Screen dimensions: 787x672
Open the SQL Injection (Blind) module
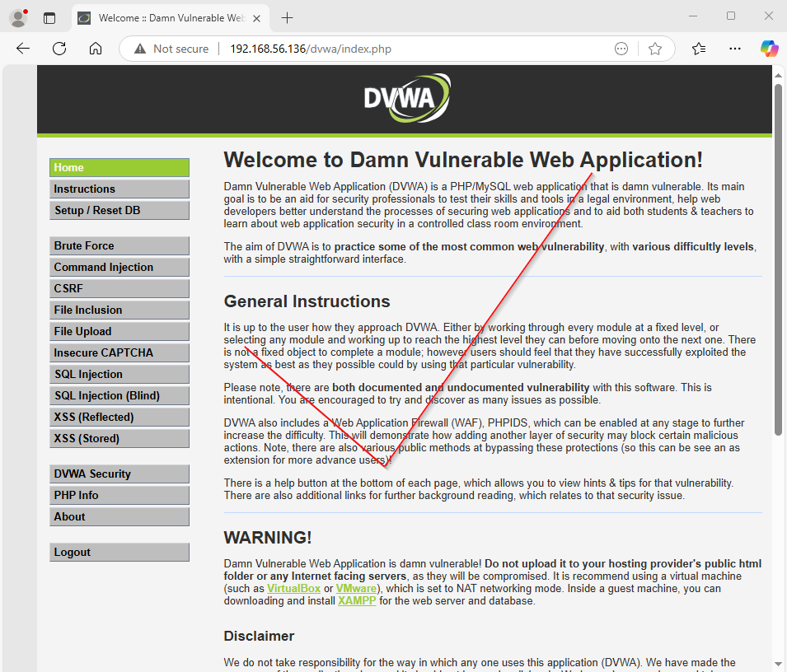point(119,395)
